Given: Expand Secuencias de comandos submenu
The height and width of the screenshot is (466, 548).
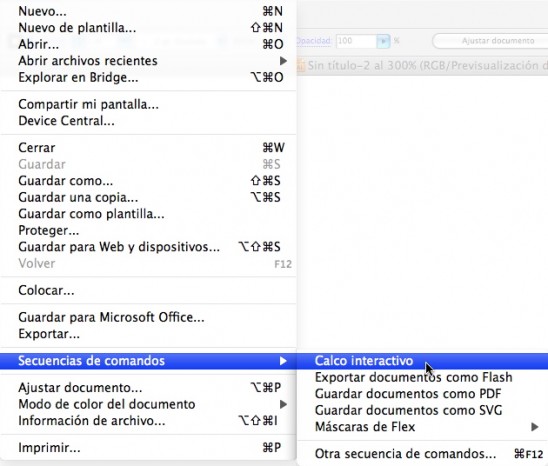Looking at the screenshot, I should coord(148,361).
